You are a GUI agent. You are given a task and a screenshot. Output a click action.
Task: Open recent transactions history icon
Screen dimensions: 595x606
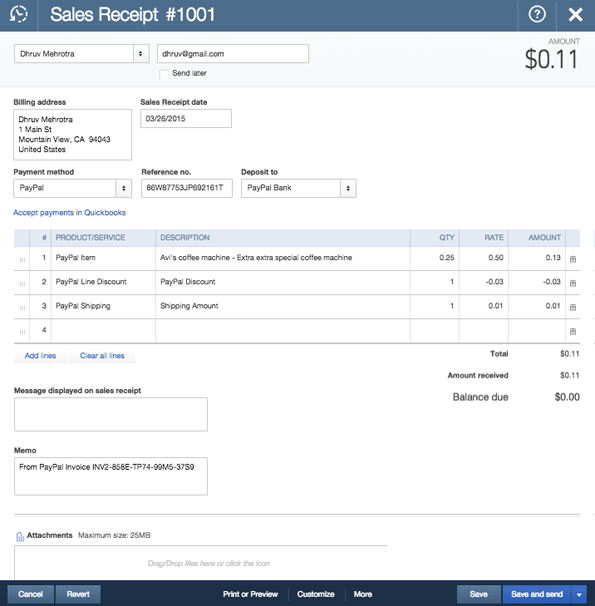[19, 15]
